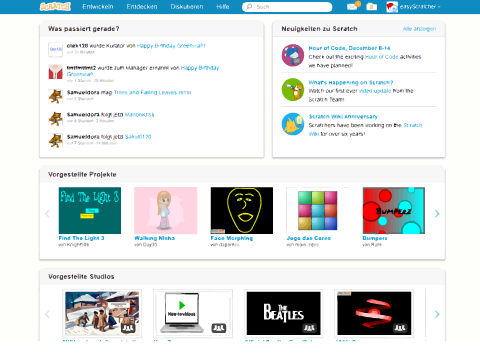Click the easyScratcher profile avatar
The height and width of the screenshot is (360, 480).
pyautogui.click(x=392, y=7)
